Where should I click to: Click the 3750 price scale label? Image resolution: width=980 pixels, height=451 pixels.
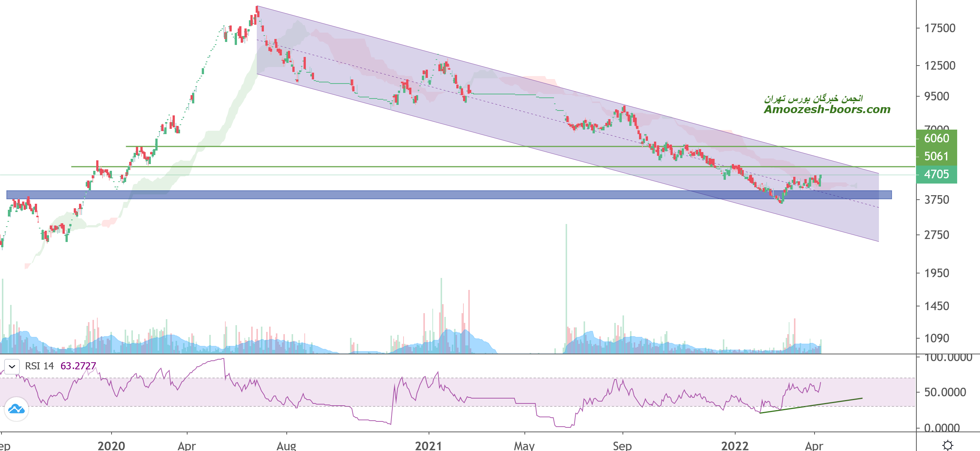pos(936,200)
